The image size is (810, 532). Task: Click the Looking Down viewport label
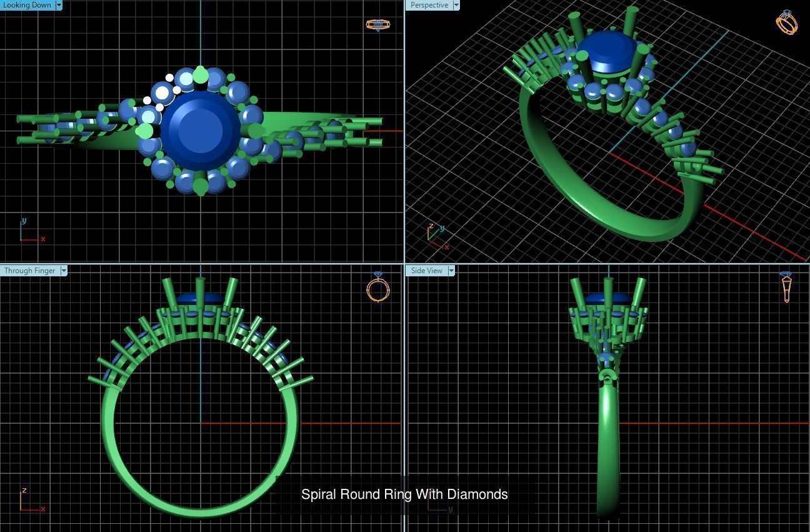(x=27, y=5)
